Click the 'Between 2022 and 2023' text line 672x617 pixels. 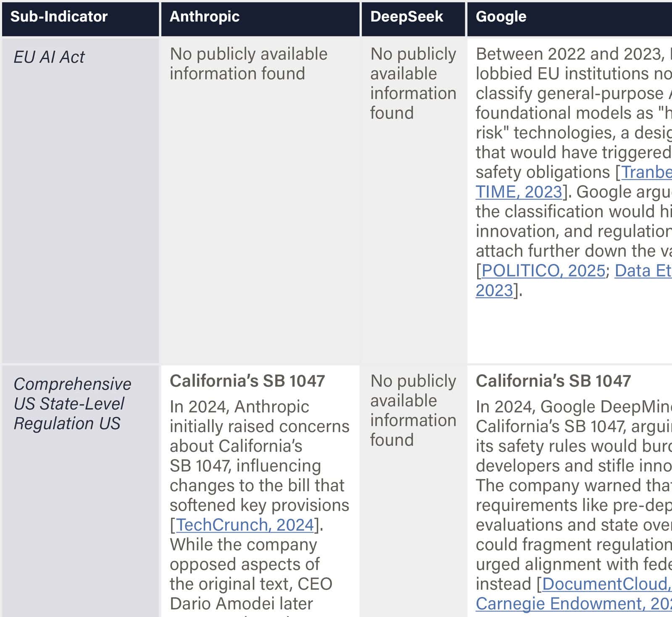click(x=574, y=54)
